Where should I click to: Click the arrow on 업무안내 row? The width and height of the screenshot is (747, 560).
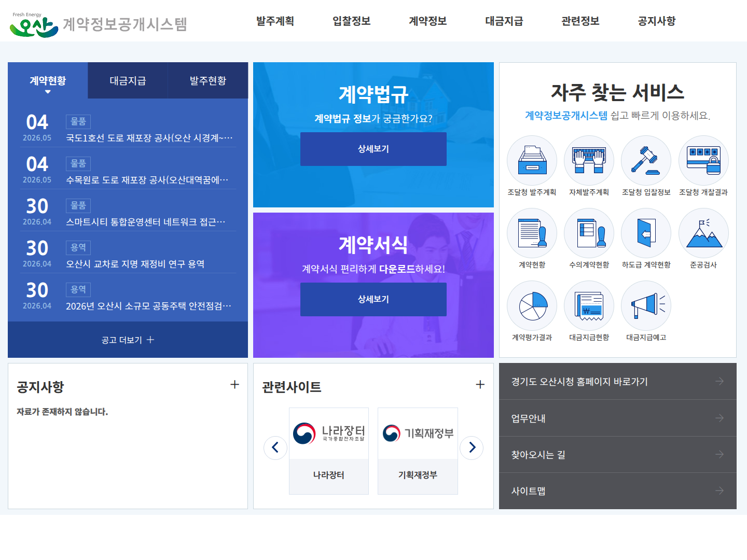pyautogui.click(x=720, y=418)
